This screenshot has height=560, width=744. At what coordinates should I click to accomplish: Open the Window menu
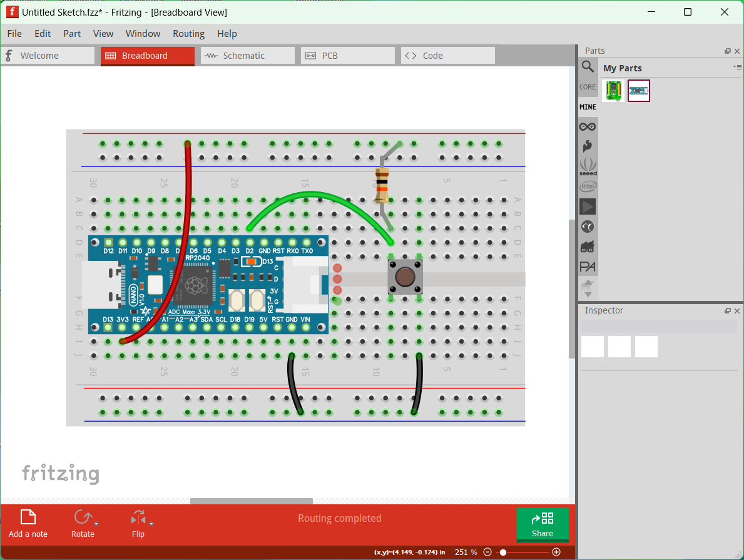143,34
